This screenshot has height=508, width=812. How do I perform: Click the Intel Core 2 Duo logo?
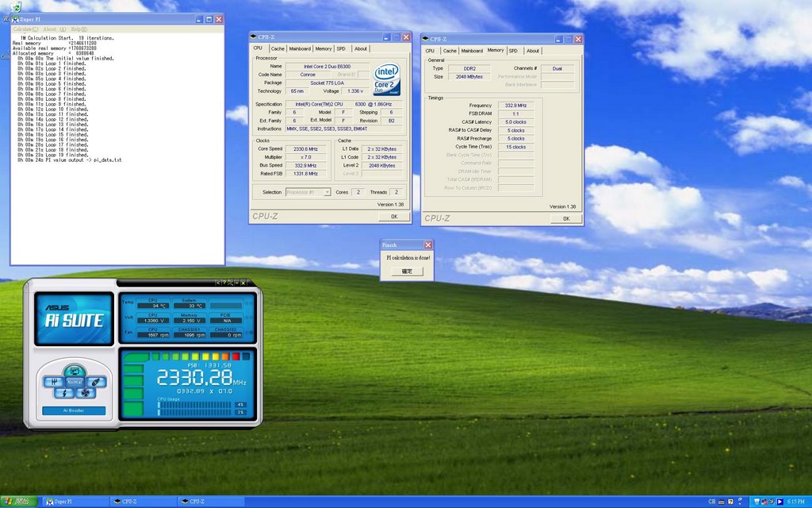coord(387,79)
